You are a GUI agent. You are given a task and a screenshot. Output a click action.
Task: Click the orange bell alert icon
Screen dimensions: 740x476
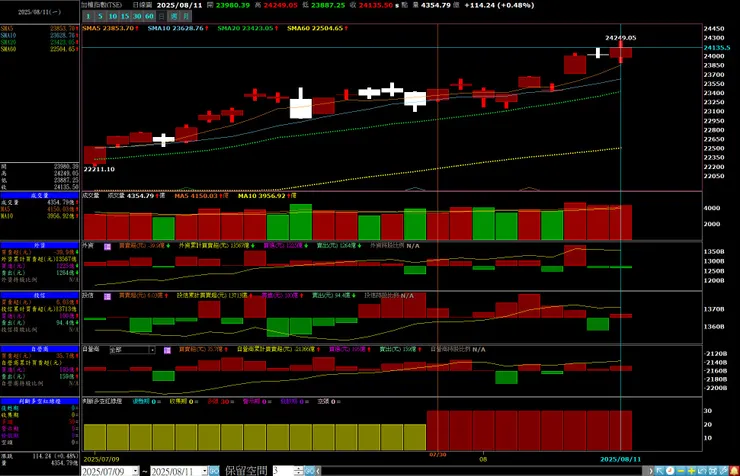[734, 471]
